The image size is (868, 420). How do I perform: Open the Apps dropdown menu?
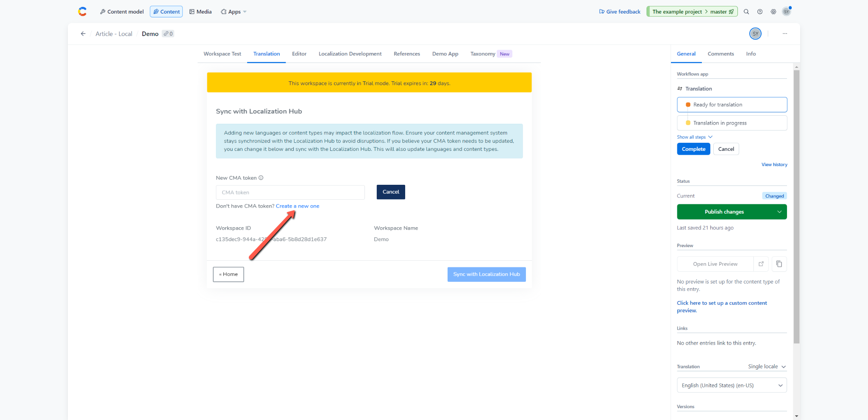coord(234,12)
